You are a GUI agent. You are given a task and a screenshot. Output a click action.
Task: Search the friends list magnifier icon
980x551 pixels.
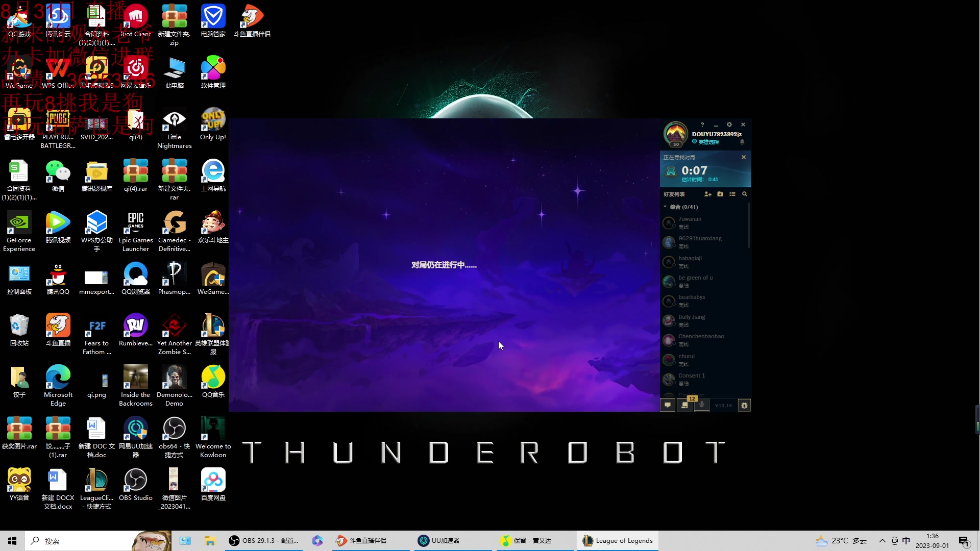(x=745, y=194)
